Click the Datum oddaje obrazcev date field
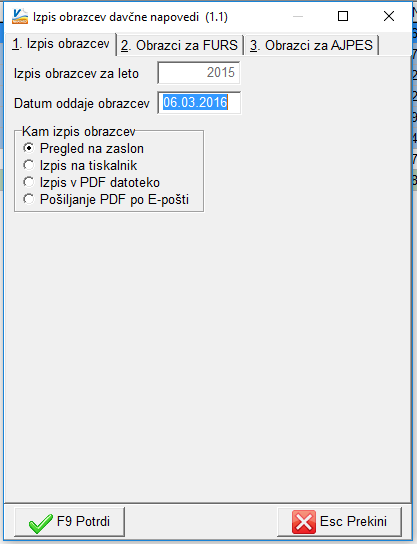The image size is (417, 544). 199,103
